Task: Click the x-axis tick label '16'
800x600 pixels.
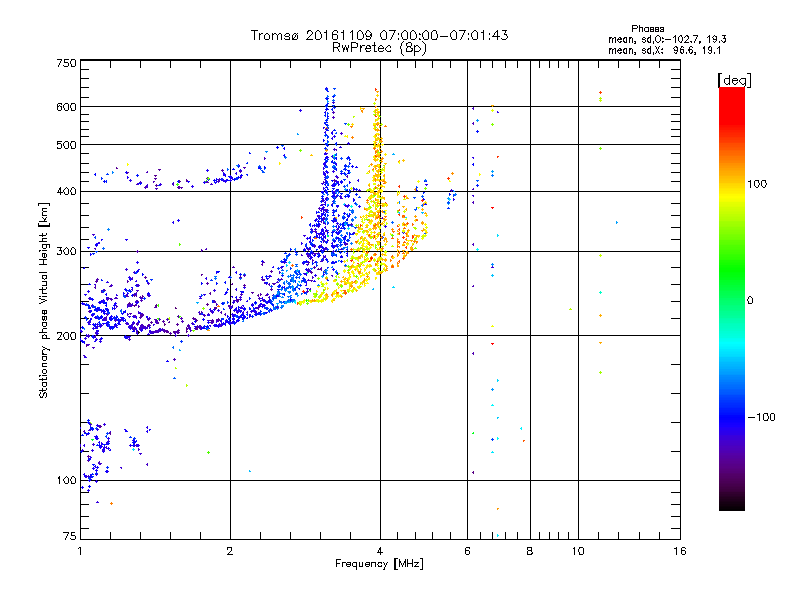Action: pyautogui.click(x=680, y=551)
